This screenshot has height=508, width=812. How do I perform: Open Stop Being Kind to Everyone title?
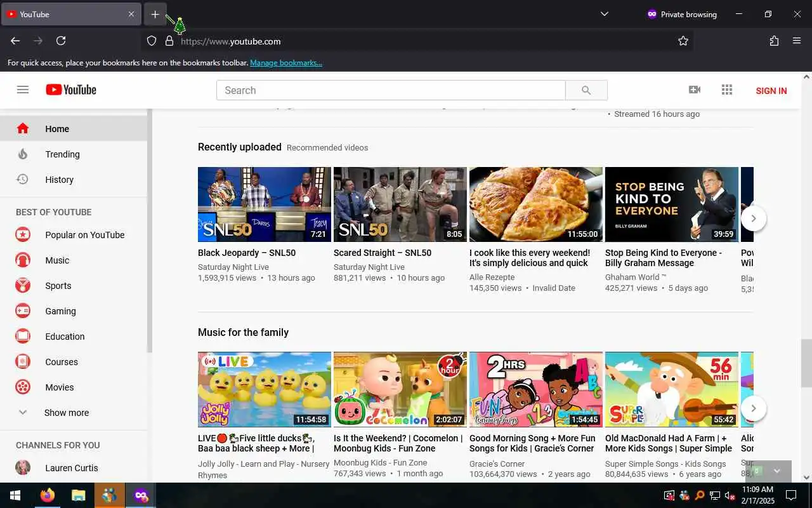pos(664,258)
